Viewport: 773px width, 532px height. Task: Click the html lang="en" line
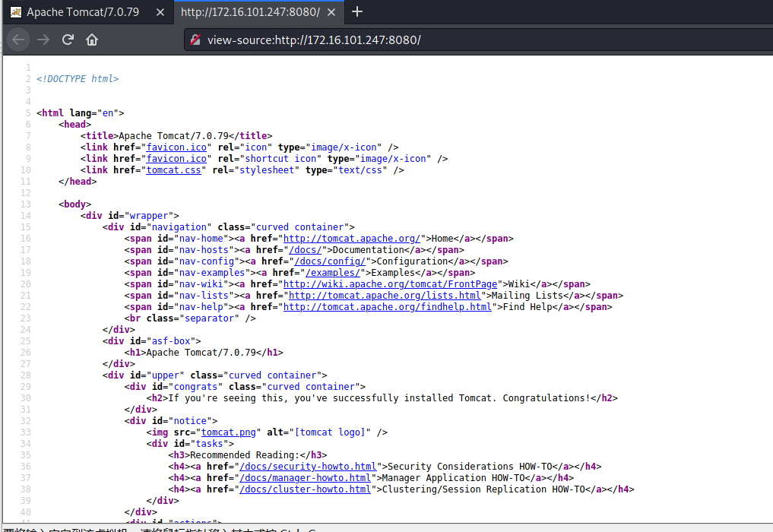coord(81,113)
